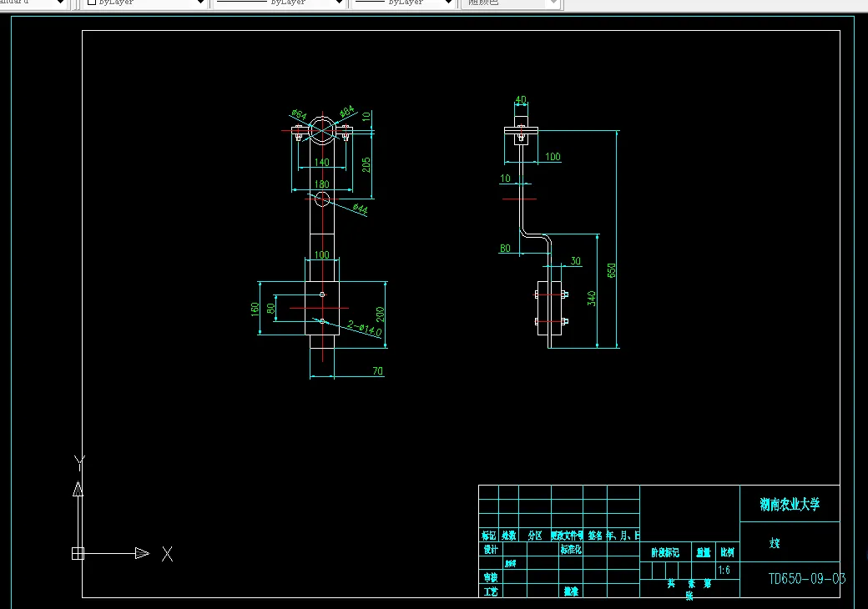Click the 处数 cell in revision table
This screenshot has width=868, height=609.
pyautogui.click(x=509, y=536)
